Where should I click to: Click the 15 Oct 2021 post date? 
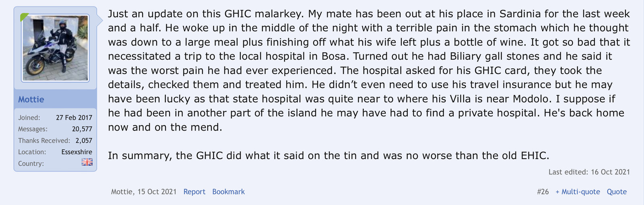coord(157,192)
